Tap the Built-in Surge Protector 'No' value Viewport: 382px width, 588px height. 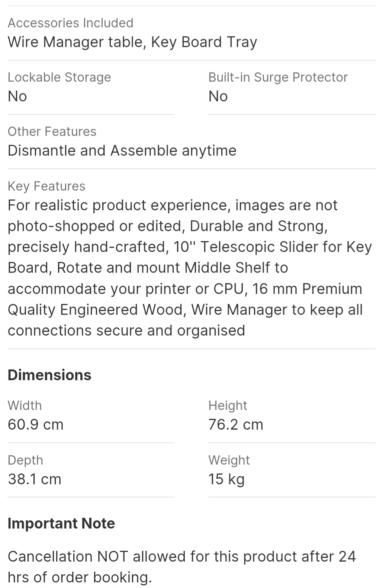(218, 96)
